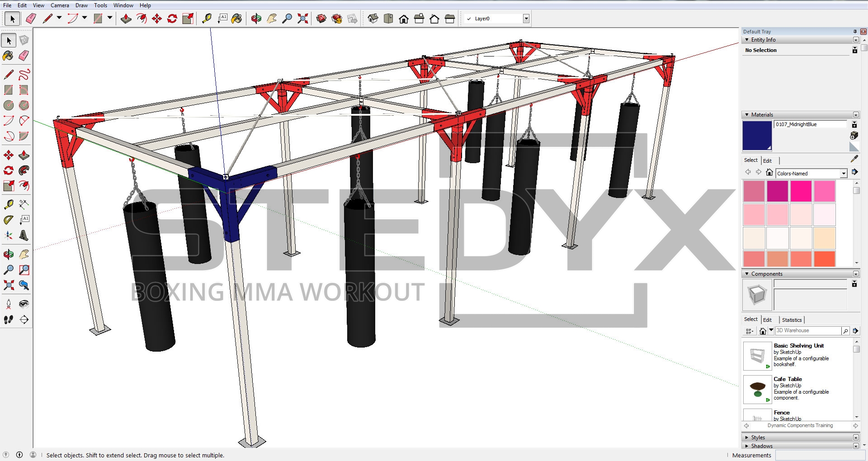
Task: Click the 3D Warehouse search field
Action: [x=808, y=330]
